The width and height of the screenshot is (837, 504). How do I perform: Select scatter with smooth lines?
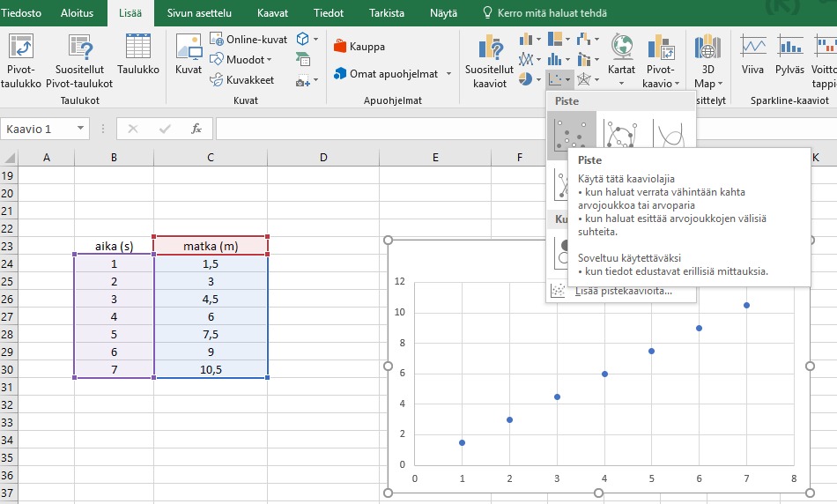click(x=670, y=133)
